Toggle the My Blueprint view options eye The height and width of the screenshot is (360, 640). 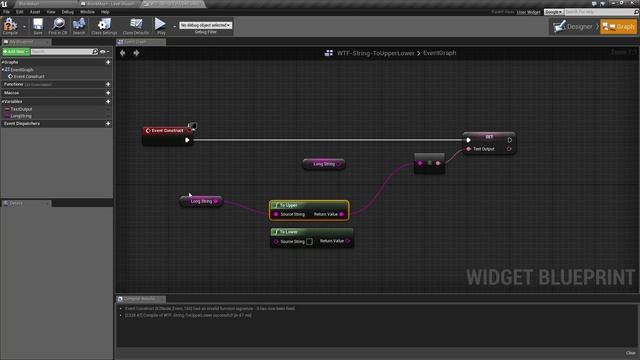[104, 52]
